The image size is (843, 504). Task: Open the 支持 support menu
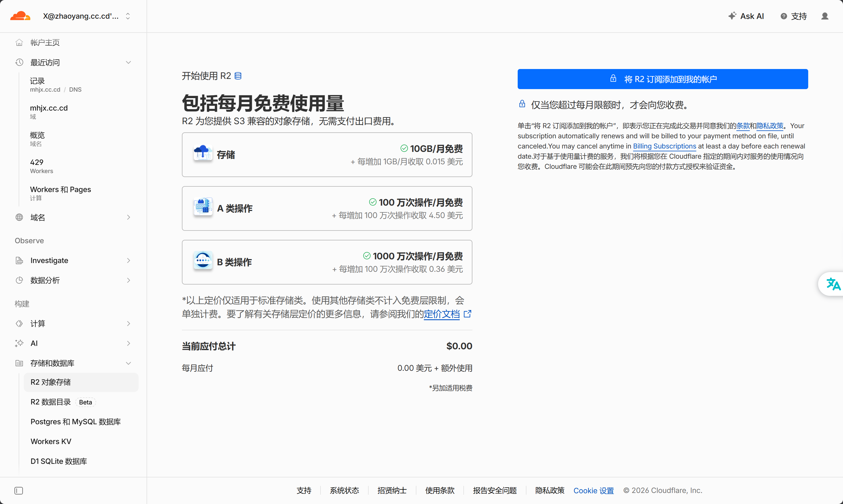tap(794, 16)
